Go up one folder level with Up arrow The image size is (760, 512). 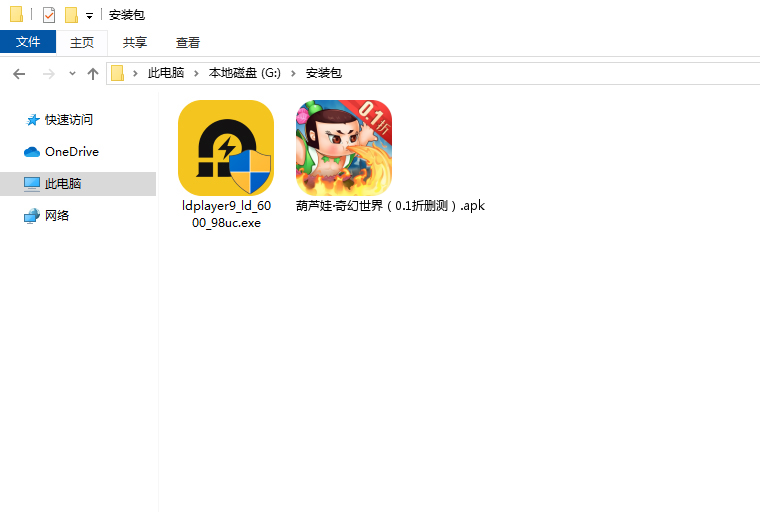(x=93, y=73)
